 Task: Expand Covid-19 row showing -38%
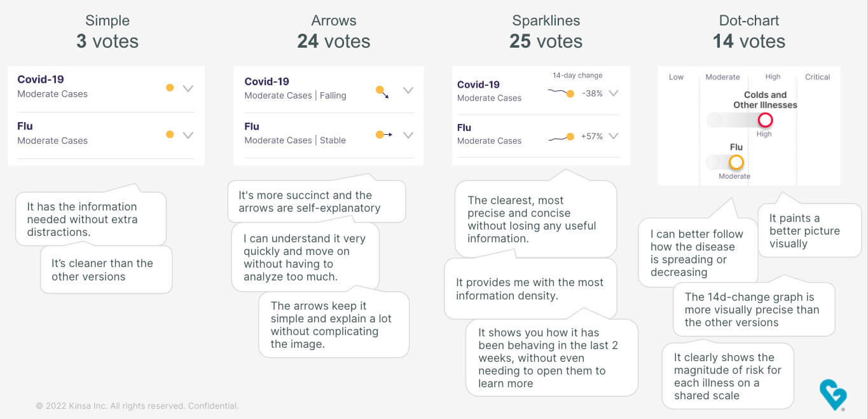point(613,93)
